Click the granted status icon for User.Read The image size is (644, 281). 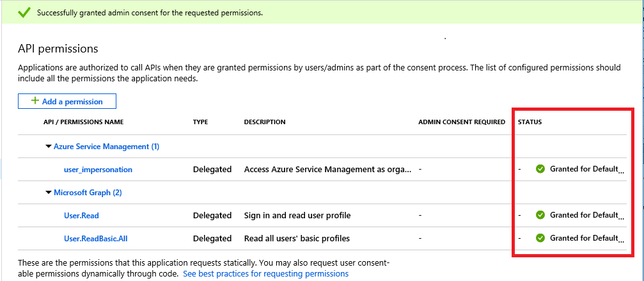click(540, 215)
